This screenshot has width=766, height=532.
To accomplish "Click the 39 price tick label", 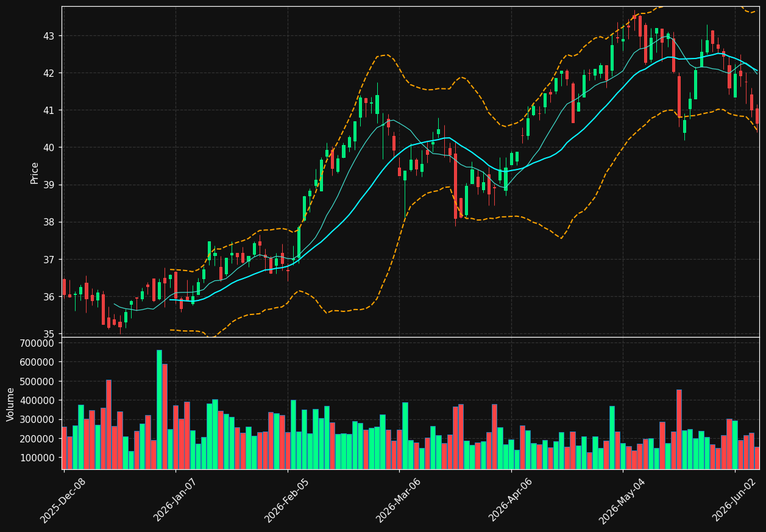I will tap(49, 185).
